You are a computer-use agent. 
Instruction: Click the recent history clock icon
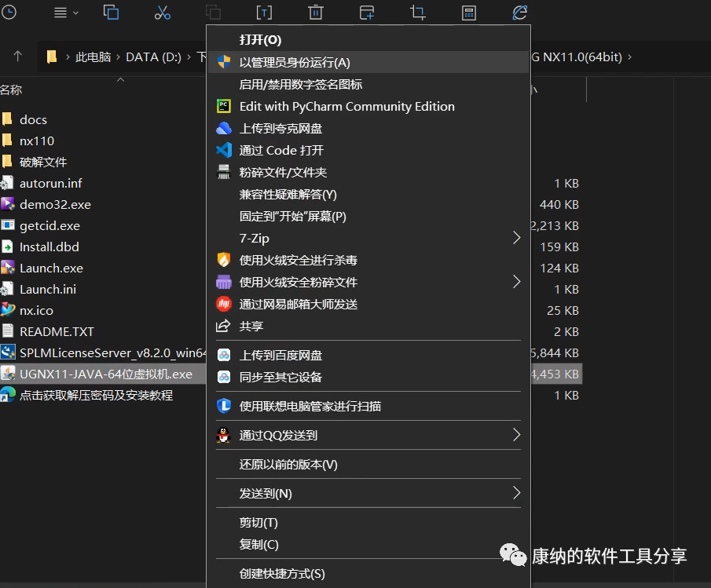(9, 13)
